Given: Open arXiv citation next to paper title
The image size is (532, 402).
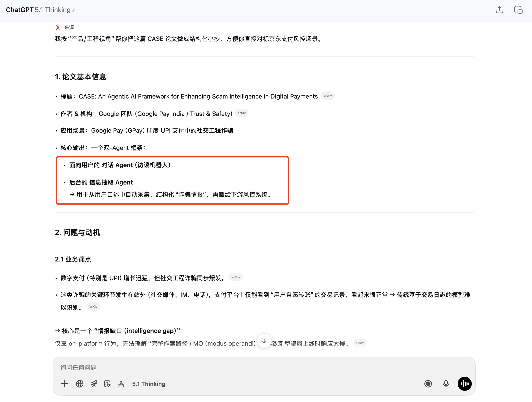Looking at the screenshot, I should click(x=328, y=96).
